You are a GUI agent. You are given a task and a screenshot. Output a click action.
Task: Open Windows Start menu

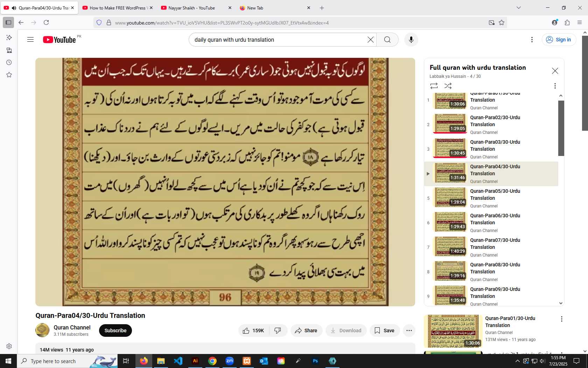coord(8,361)
